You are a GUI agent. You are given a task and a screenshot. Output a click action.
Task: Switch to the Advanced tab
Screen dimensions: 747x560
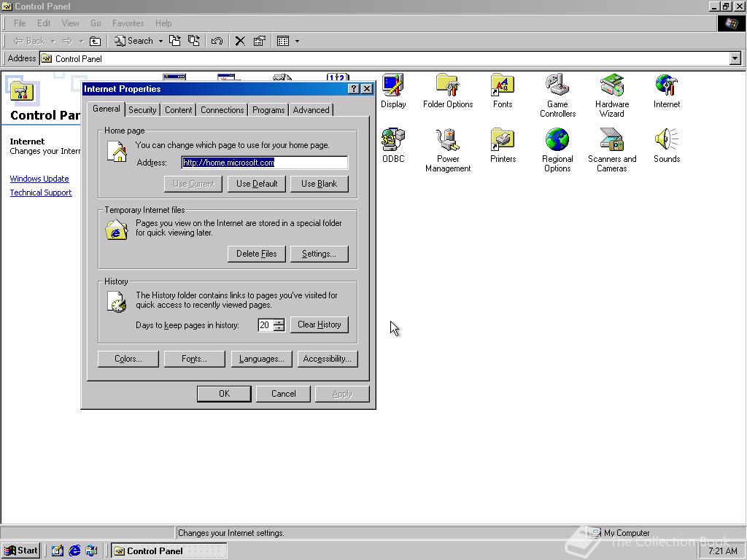[311, 110]
